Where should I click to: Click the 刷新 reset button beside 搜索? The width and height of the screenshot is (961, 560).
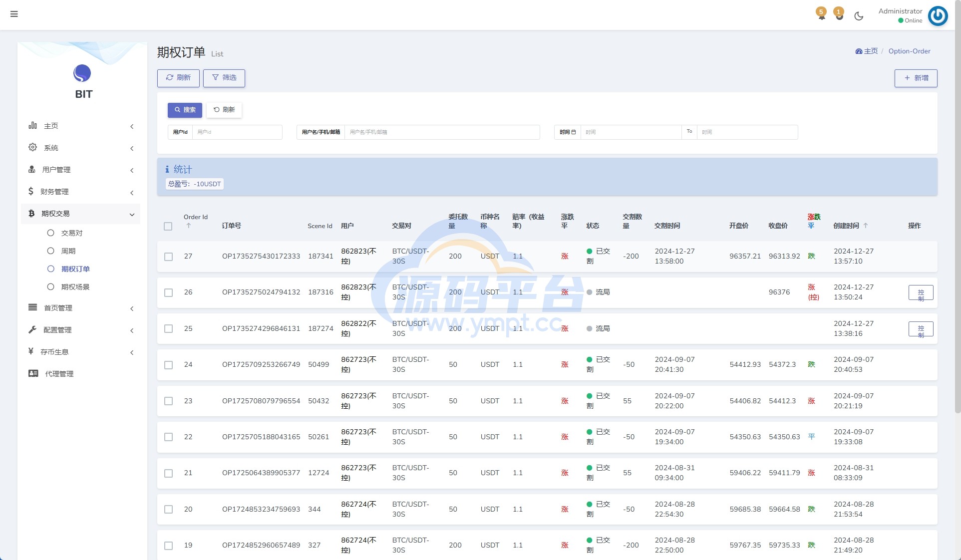click(224, 110)
